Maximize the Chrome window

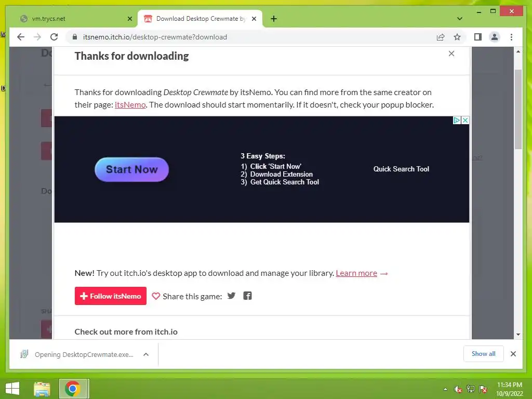click(x=493, y=11)
